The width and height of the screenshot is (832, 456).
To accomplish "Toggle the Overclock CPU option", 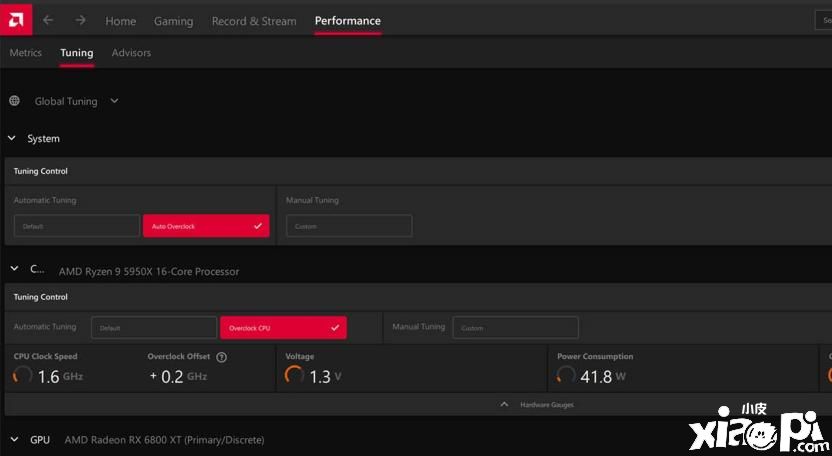I will [x=283, y=328].
